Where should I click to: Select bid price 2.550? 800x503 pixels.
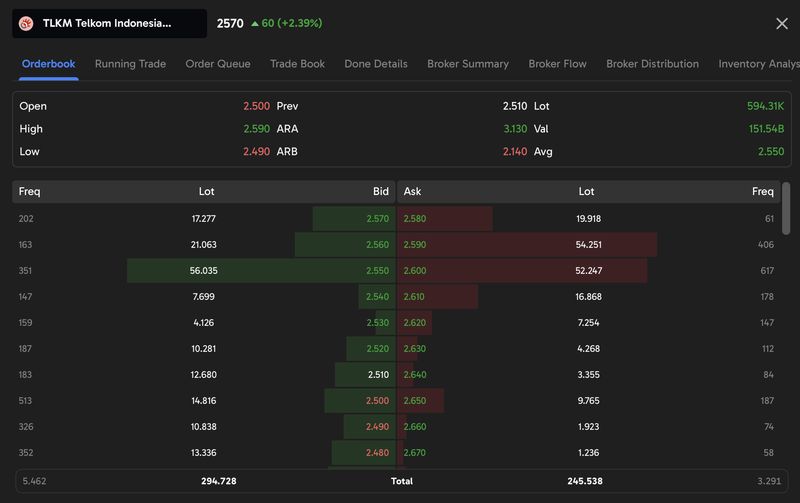pyautogui.click(x=378, y=270)
